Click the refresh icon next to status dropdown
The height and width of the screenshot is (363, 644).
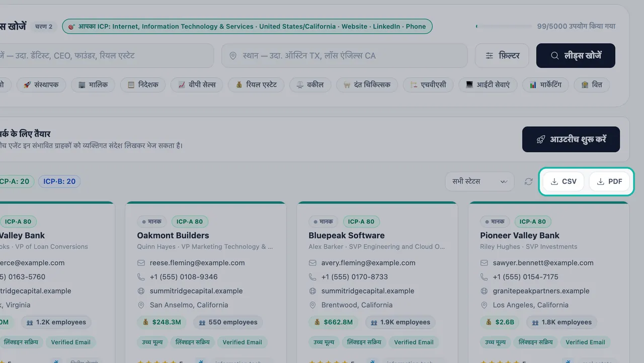(528, 182)
